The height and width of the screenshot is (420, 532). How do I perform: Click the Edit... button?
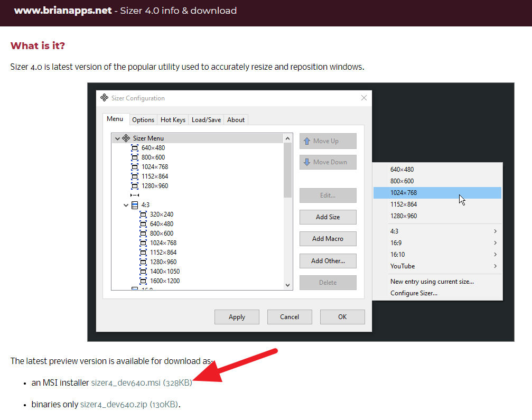(328, 195)
